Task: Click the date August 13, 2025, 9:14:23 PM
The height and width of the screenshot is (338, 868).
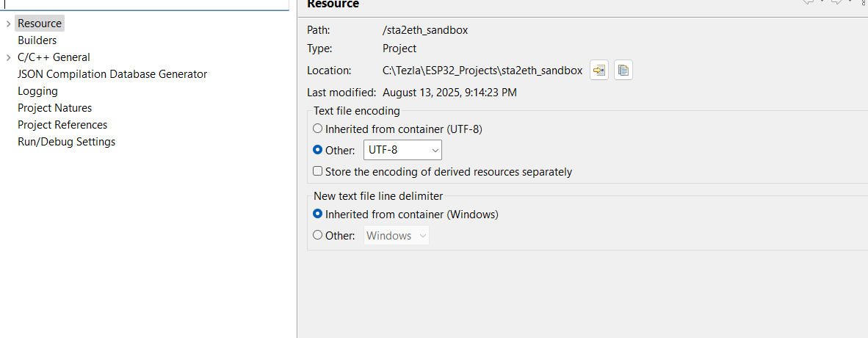Action: click(449, 93)
